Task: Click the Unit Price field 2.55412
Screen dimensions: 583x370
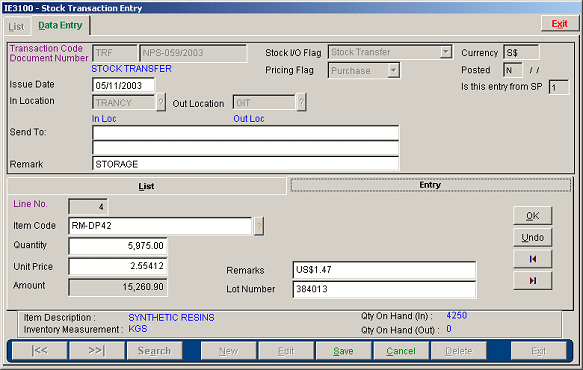Action: pyautogui.click(x=117, y=266)
